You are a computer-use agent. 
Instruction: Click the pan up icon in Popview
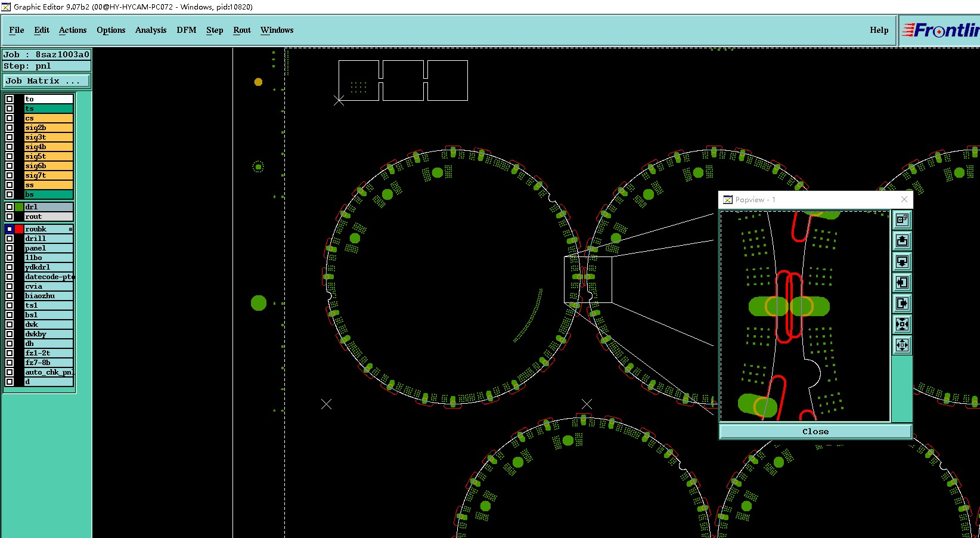pos(902,241)
